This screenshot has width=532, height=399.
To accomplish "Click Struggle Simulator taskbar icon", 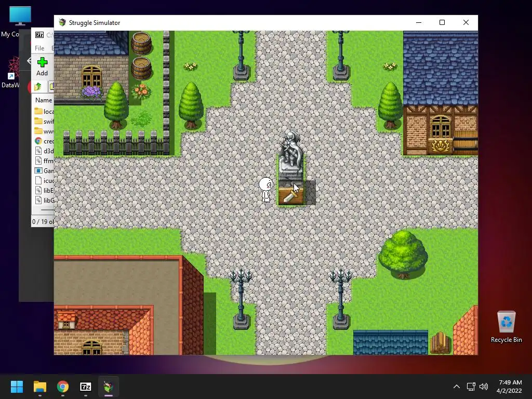I will pyautogui.click(x=109, y=387).
